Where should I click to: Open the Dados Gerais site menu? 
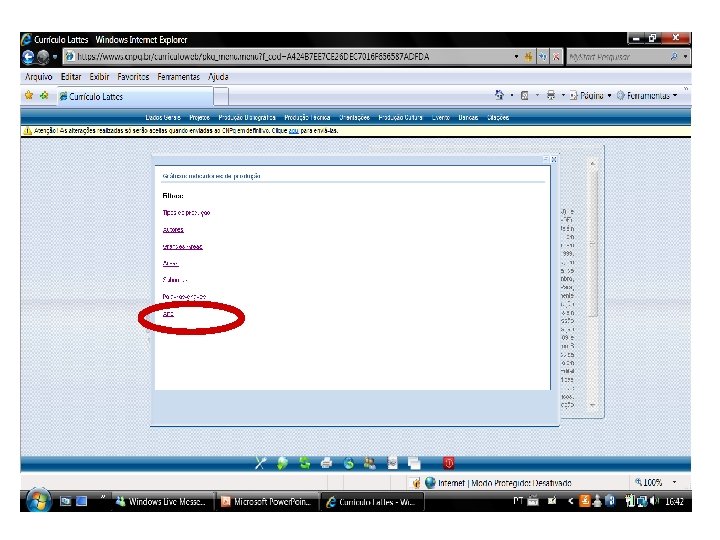[x=163, y=118]
